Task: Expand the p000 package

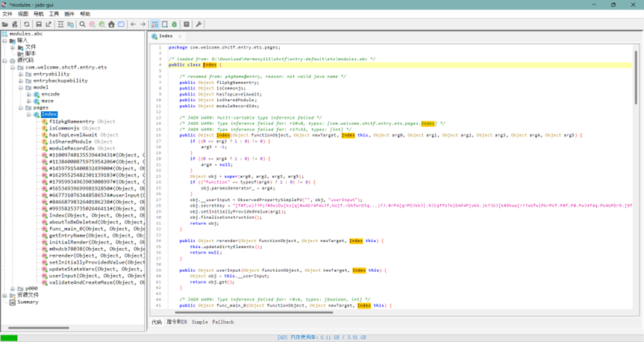Action: pos(13,288)
